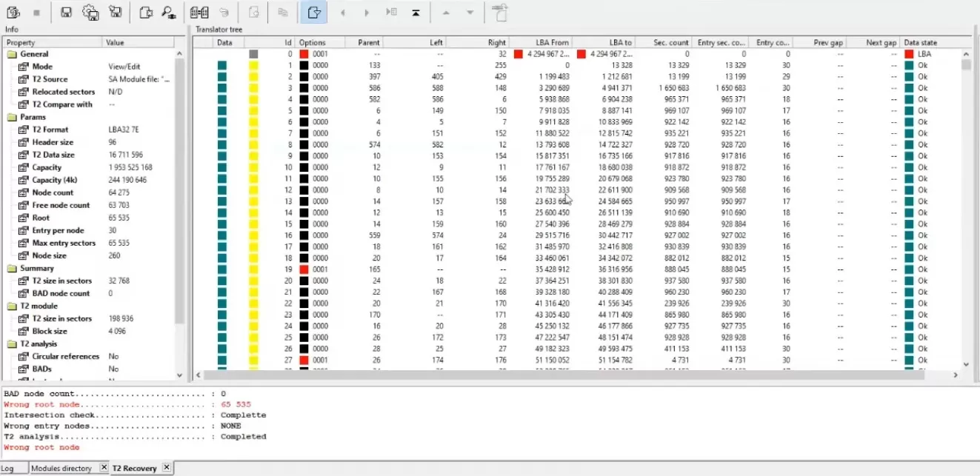Click the Info panel scroll down arrow
The width and height of the screenshot is (980, 476).
180,375
